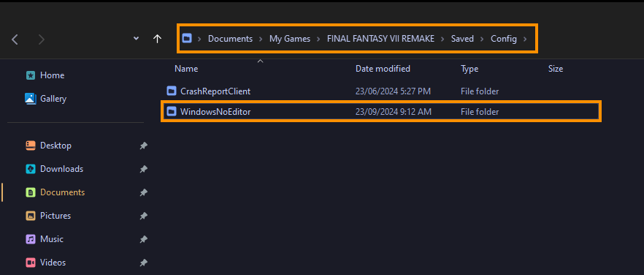Click the Documents icon in sidebar
644x275 pixels.
(x=31, y=192)
